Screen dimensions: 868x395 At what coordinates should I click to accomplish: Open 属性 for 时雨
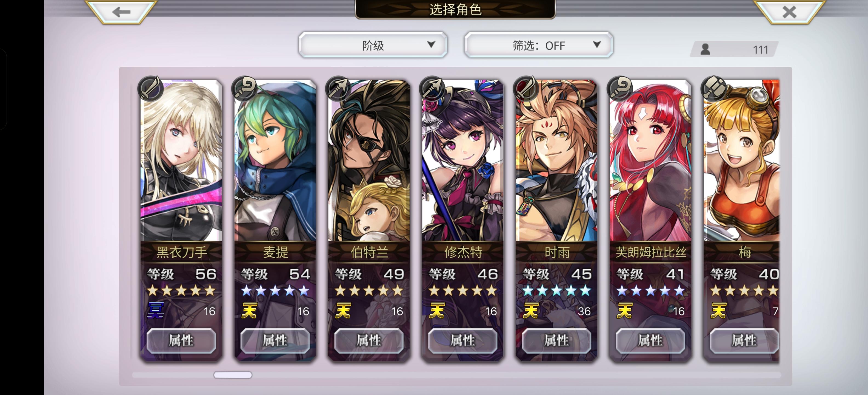click(557, 341)
